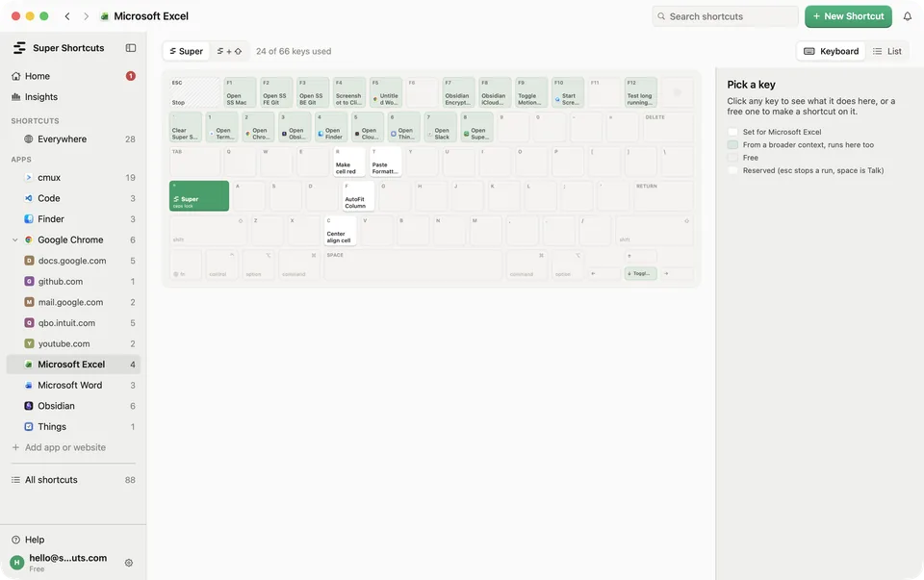Pick the ESC Stop key
Image resolution: width=924 pixels, height=580 pixels.
tap(194, 92)
